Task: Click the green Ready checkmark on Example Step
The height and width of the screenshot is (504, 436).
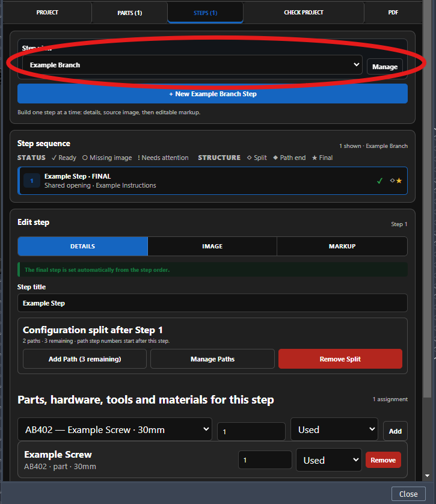Action: (x=380, y=180)
